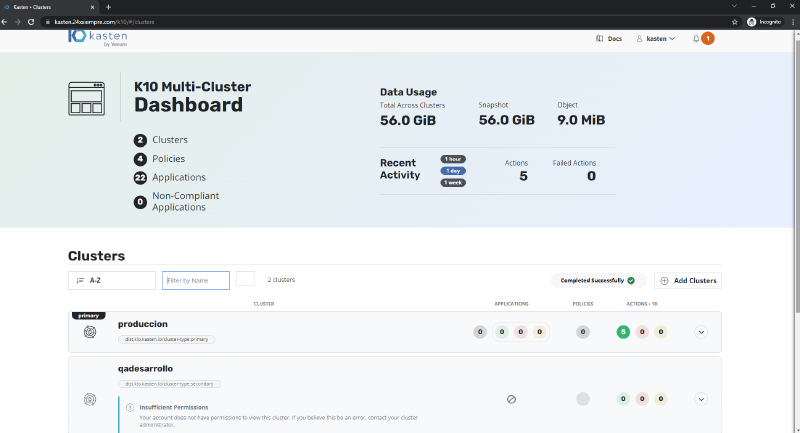This screenshot has width=800, height=433.
Task: Click the Failed Actions count
Action: point(591,176)
